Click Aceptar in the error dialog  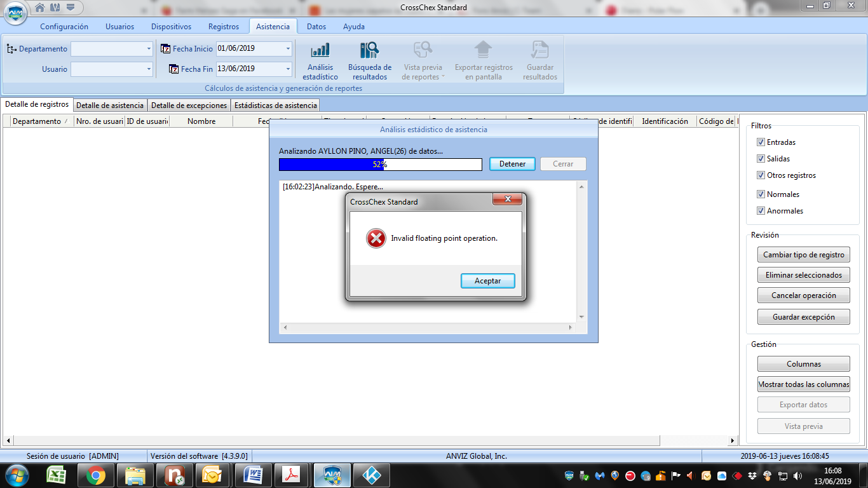click(x=488, y=281)
